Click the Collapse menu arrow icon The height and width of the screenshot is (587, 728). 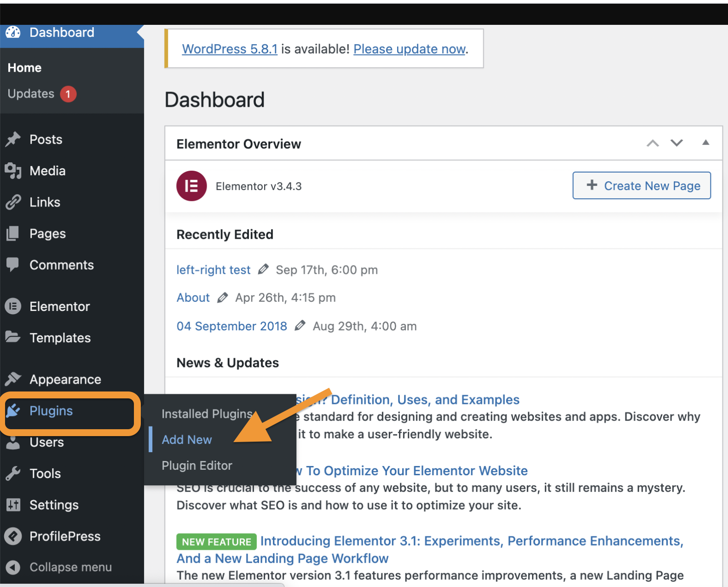(13, 567)
